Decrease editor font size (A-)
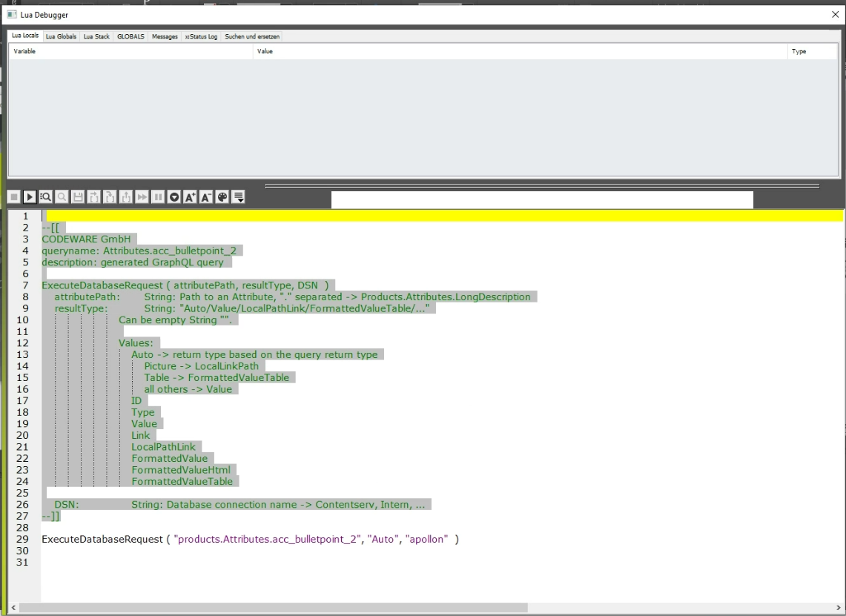 pos(206,197)
